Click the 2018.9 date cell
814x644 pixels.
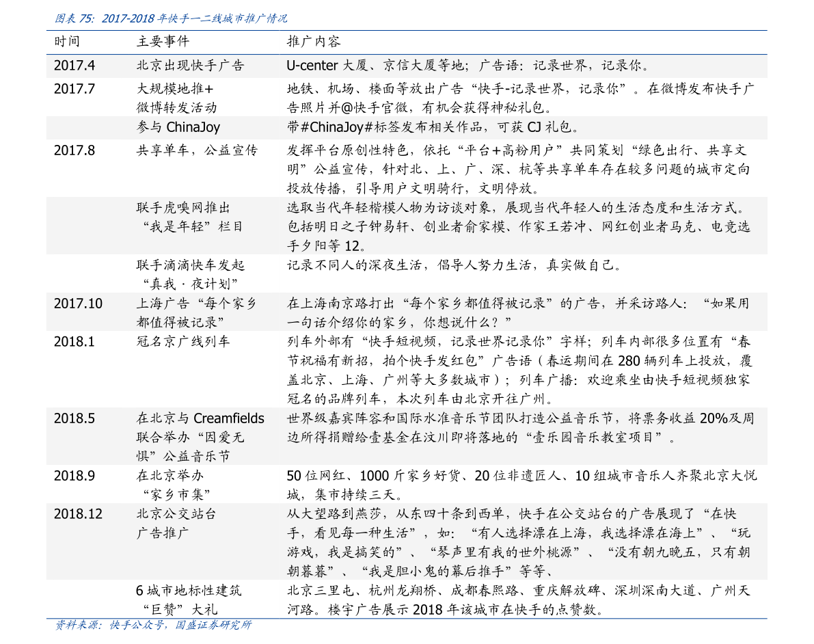(x=74, y=476)
